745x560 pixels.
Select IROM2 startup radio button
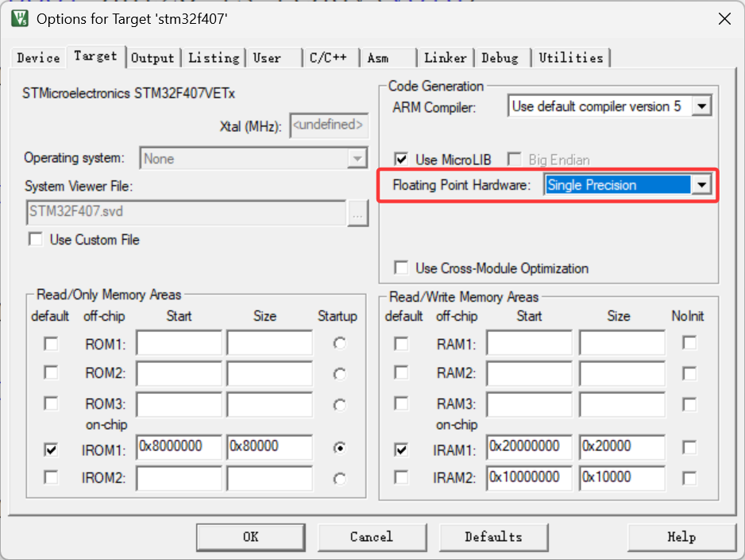click(339, 479)
